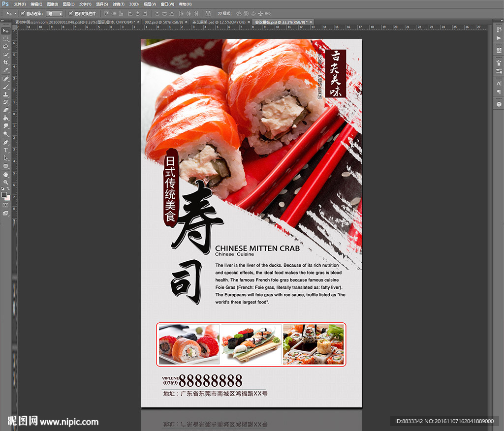Click the Auto-Align Layers button
This screenshot has height=431, width=504.
pyautogui.click(x=208, y=13)
